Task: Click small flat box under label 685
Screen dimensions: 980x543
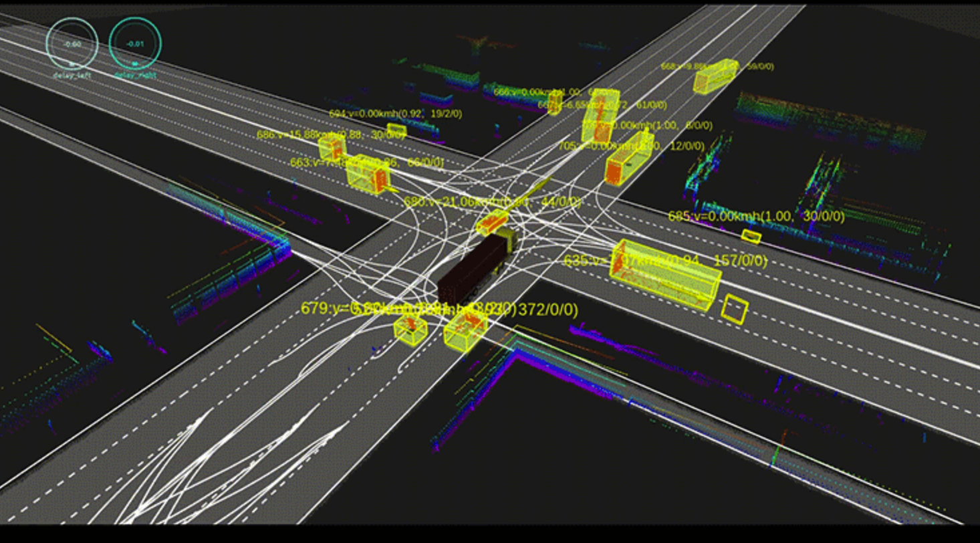Action: (x=751, y=236)
